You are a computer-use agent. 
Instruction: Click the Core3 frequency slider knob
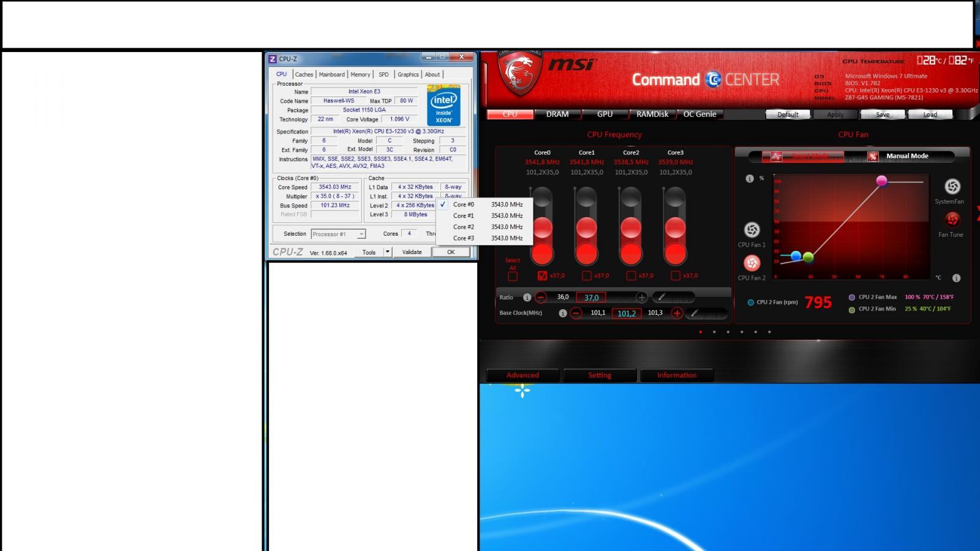[676, 228]
